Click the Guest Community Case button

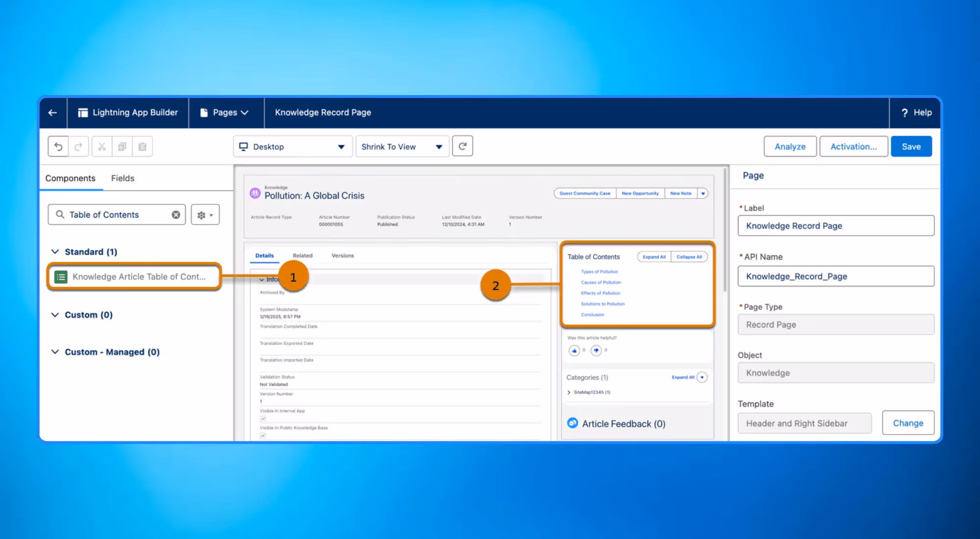click(585, 194)
